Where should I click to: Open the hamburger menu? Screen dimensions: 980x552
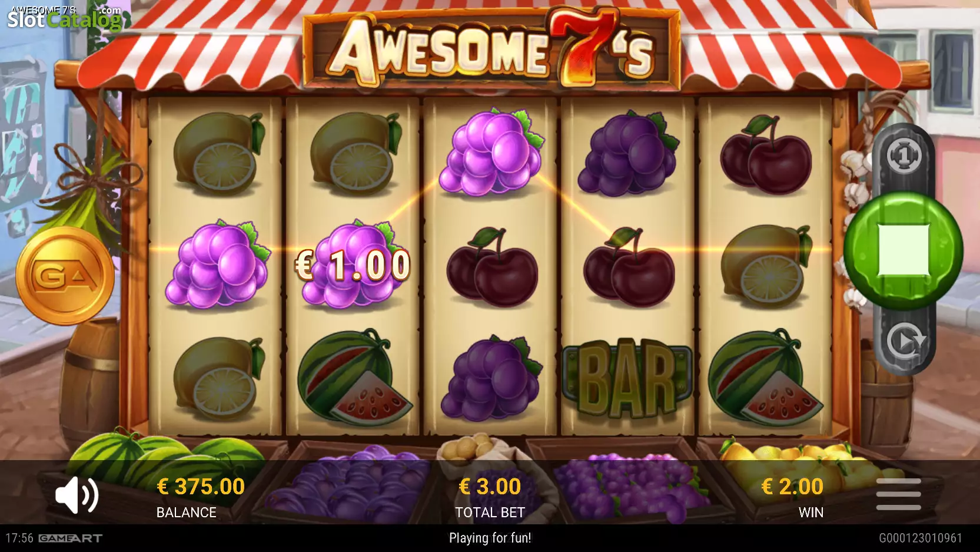(x=898, y=494)
